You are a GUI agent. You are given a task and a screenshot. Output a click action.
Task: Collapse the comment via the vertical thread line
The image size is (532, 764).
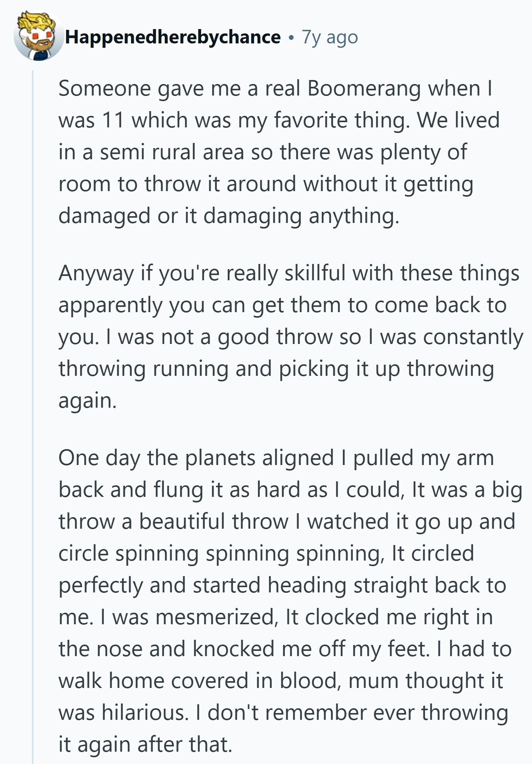tap(33, 398)
